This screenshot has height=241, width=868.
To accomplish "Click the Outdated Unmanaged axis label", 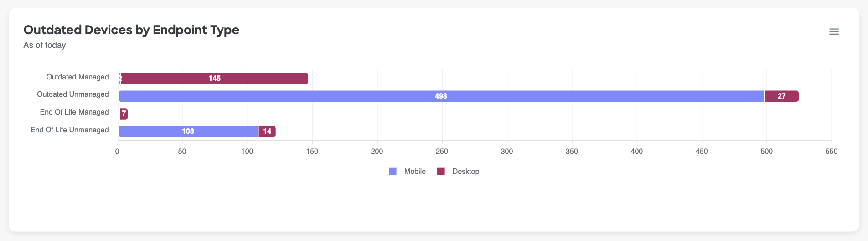I will 73,94.
